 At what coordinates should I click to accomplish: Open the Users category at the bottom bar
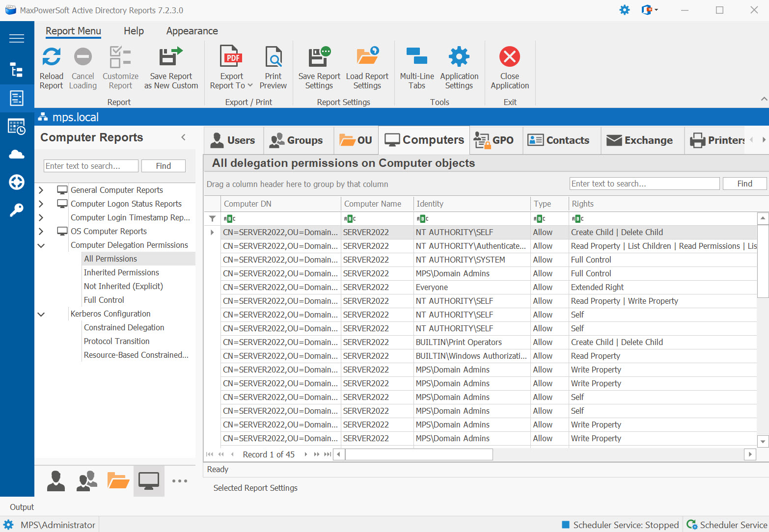click(55, 481)
